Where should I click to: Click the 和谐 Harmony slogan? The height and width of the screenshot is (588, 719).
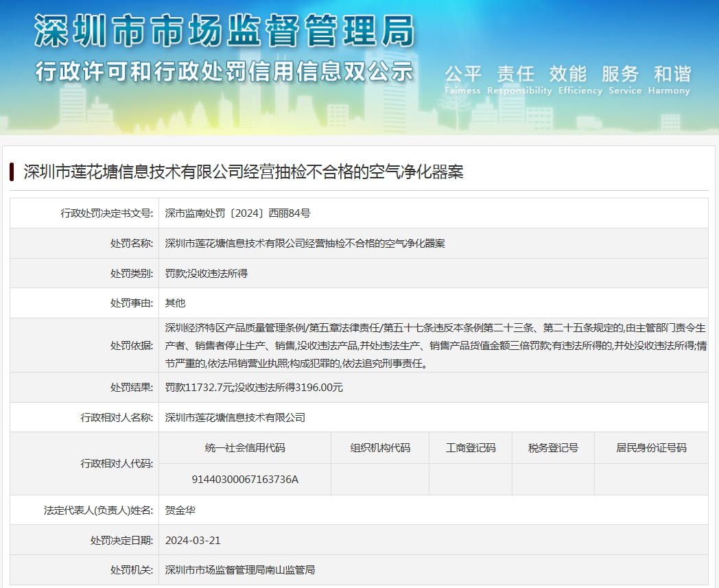(669, 80)
